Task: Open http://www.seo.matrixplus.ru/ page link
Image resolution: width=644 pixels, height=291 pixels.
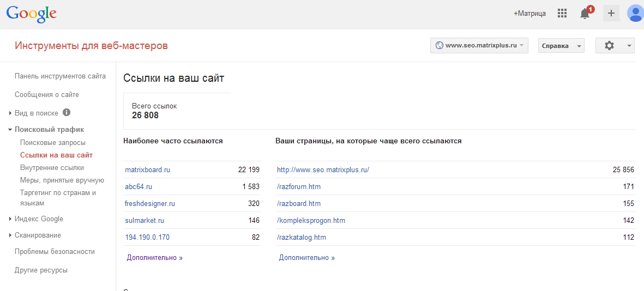Action: tap(323, 170)
